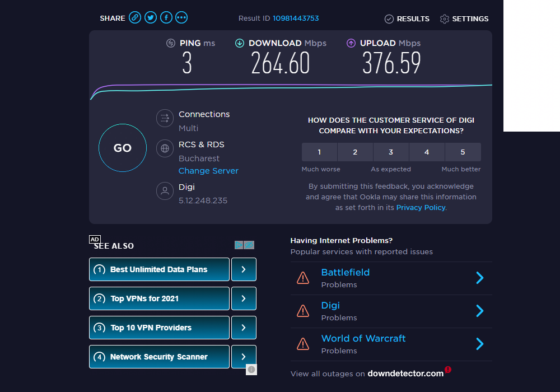
Task: Rate customer service 5, Much better
Action: [x=463, y=152]
